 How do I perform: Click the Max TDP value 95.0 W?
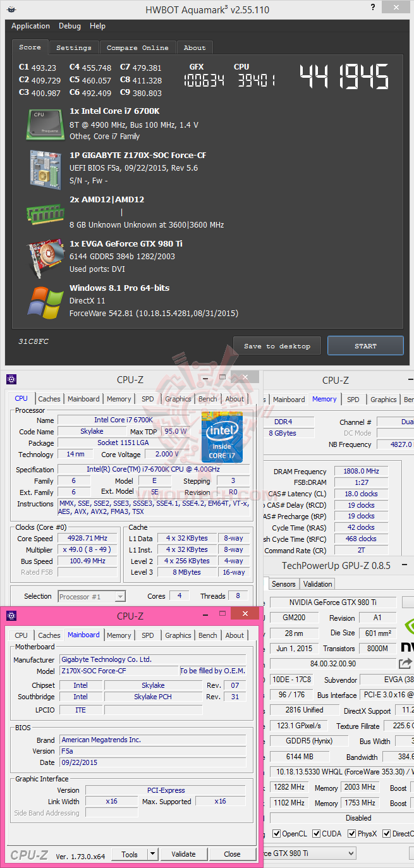tap(176, 431)
